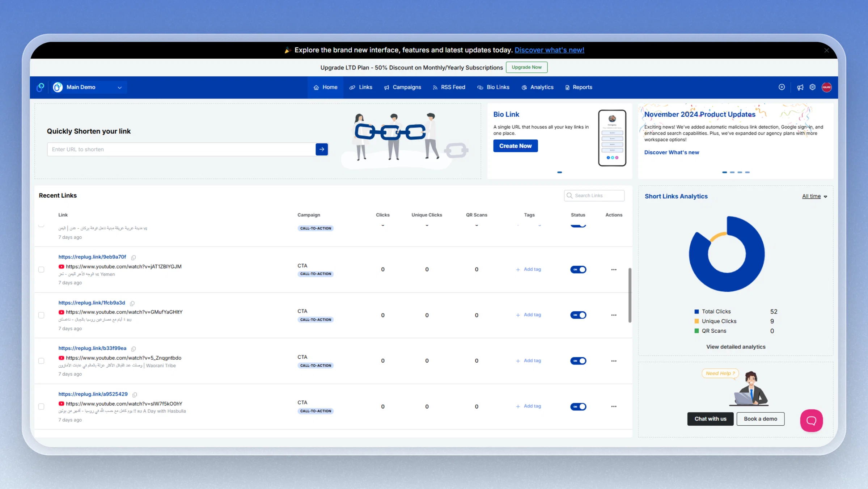Image resolution: width=868 pixels, height=489 pixels.
Task: Click the blue arrow shorten URL button
Action: click(x=322, y=149)
